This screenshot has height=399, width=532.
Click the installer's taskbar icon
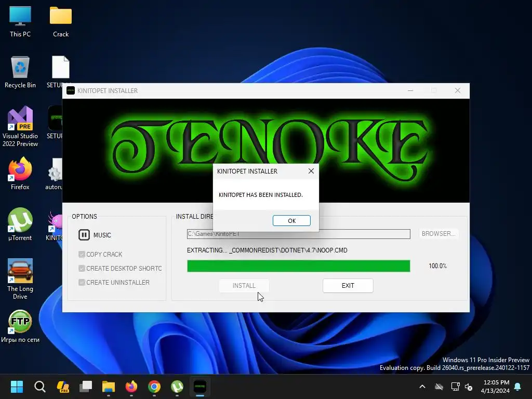pos(200,387)
